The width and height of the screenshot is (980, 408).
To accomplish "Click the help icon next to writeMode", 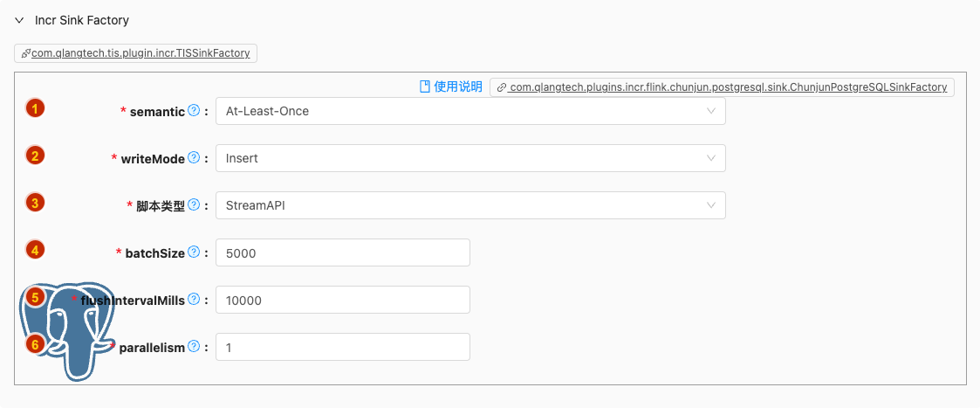I will [195, 158].
